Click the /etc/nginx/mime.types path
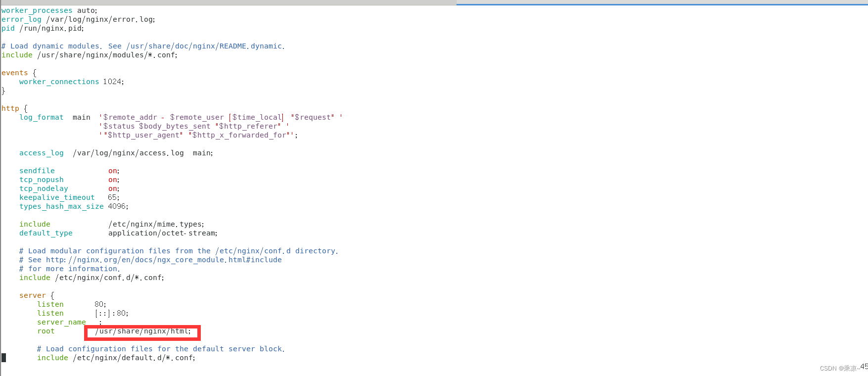 [155, 224]
